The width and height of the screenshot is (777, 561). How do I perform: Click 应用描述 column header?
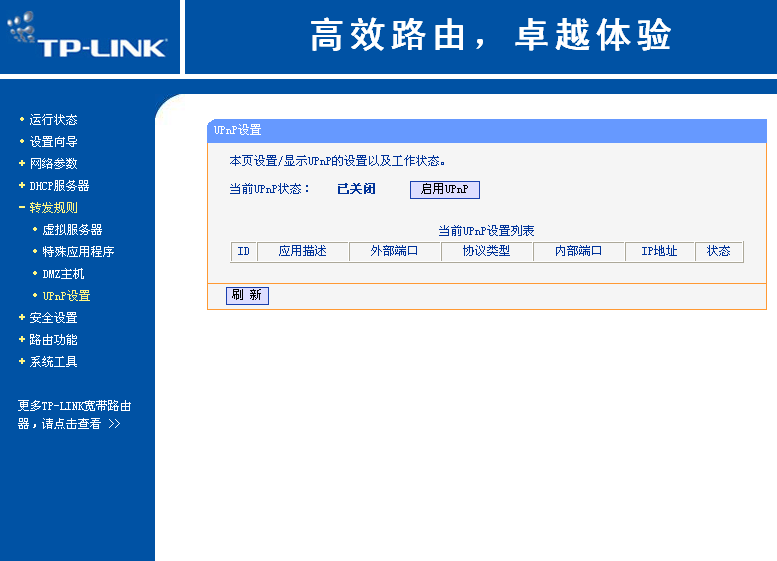302,251
